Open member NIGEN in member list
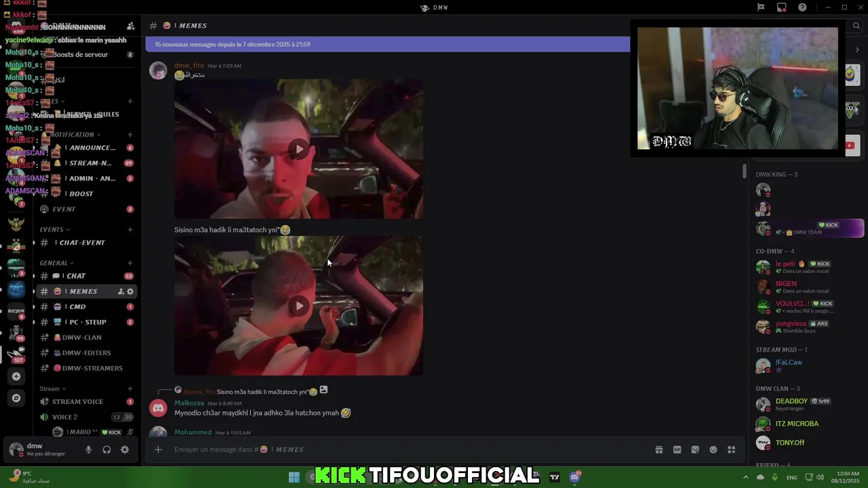The height and width of the screenshot is (488, 868). coord(808,287)
